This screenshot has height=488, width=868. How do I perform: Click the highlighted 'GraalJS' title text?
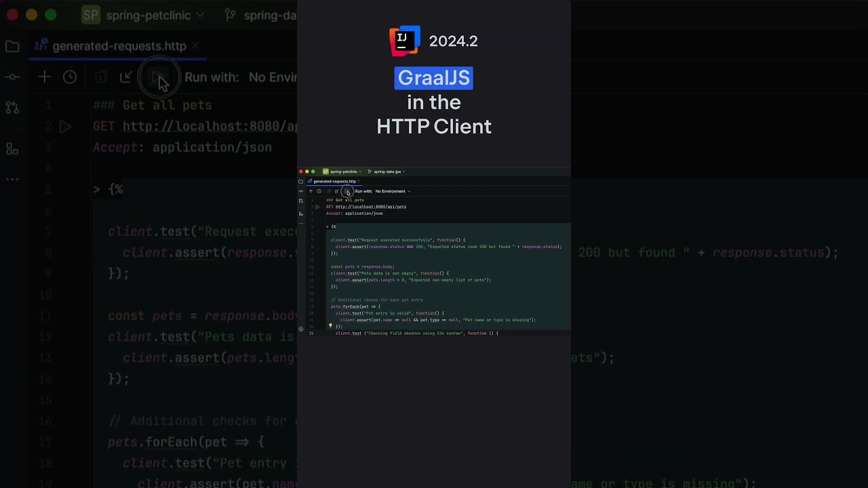(433, 78)
